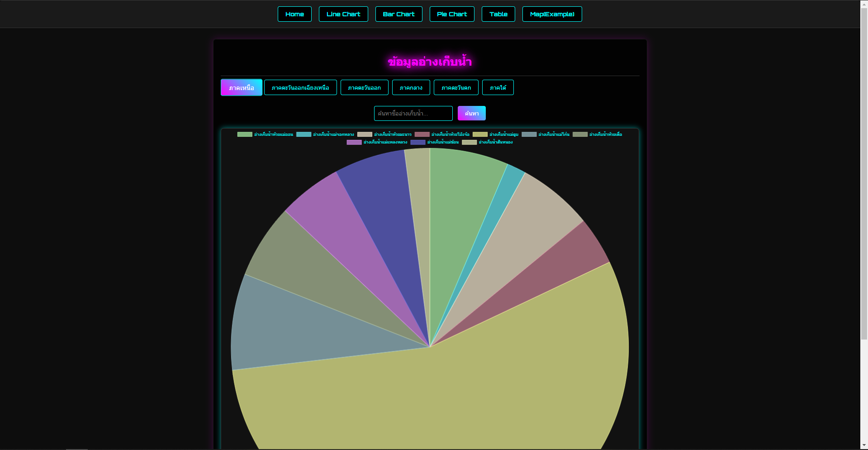This screenshot has height=450, width=868.
Task: Open the Home page from the navigation bar
Action: pos(294,14)
